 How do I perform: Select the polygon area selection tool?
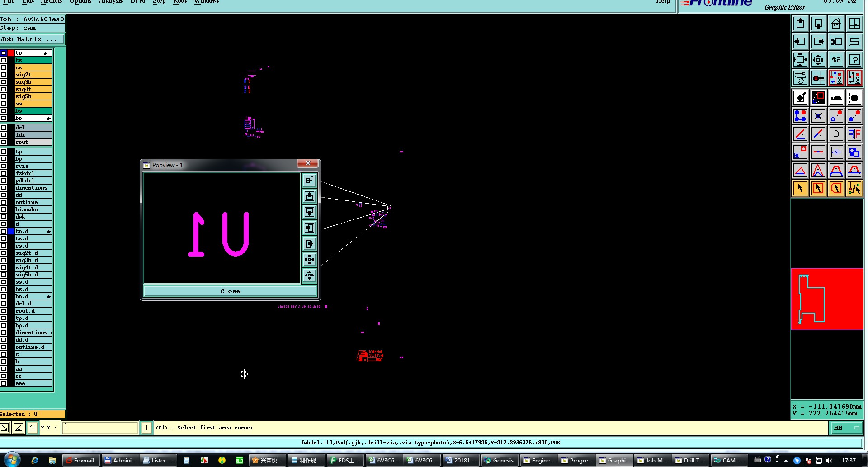click(836, 188)
